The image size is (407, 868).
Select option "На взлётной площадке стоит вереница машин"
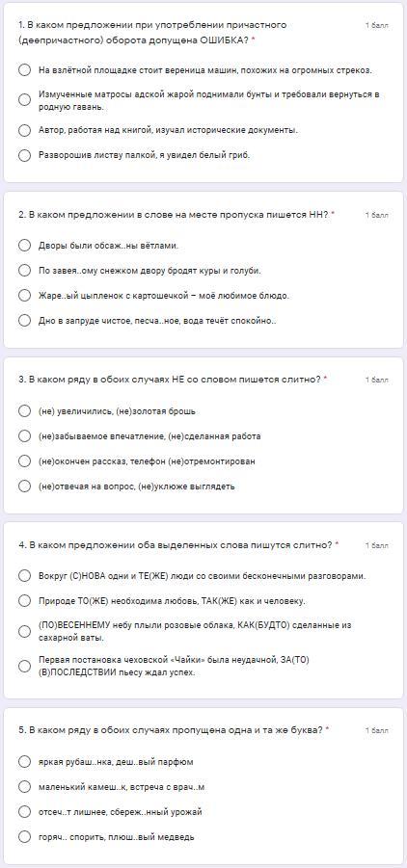[x=24, y=71]
